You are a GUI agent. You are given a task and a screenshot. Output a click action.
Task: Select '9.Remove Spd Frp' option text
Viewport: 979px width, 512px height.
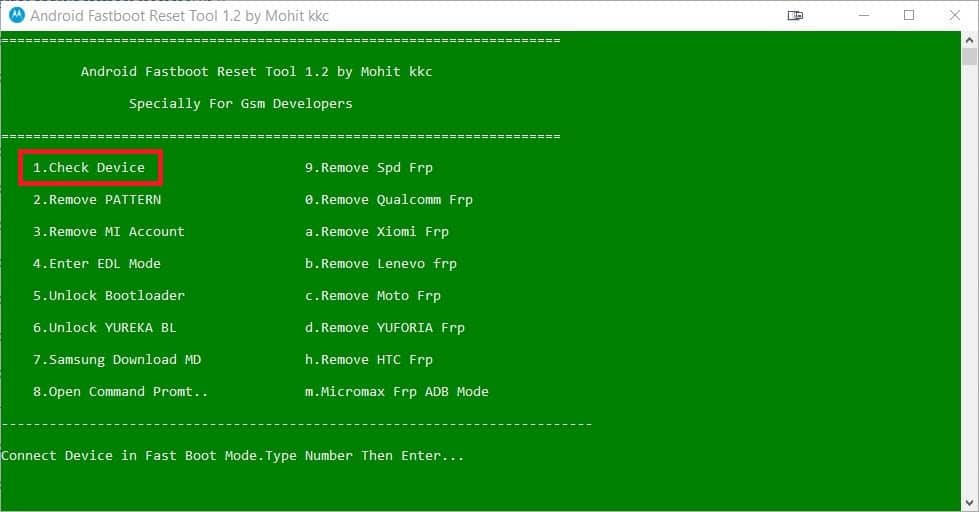click(368, 168)
